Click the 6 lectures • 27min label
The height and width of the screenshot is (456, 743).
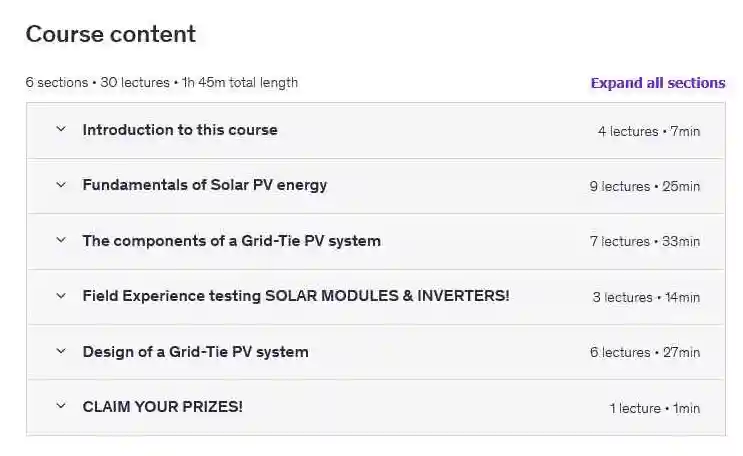coord(645,353)
